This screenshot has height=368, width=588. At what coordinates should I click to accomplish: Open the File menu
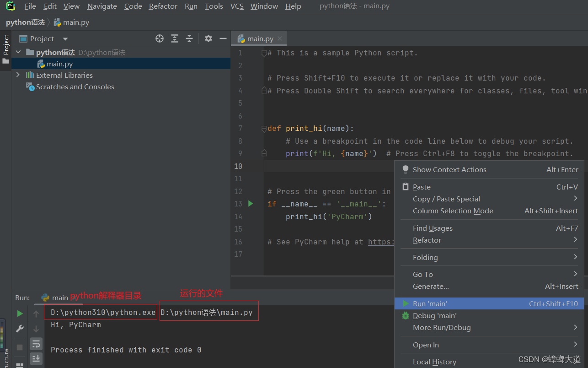(30, 6)
